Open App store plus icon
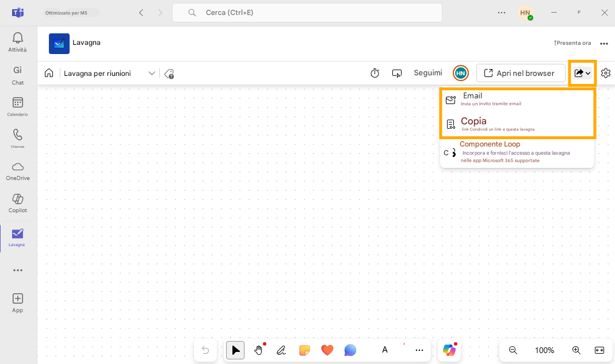This screenshot has width=615, height=364. tap(18, 303)
